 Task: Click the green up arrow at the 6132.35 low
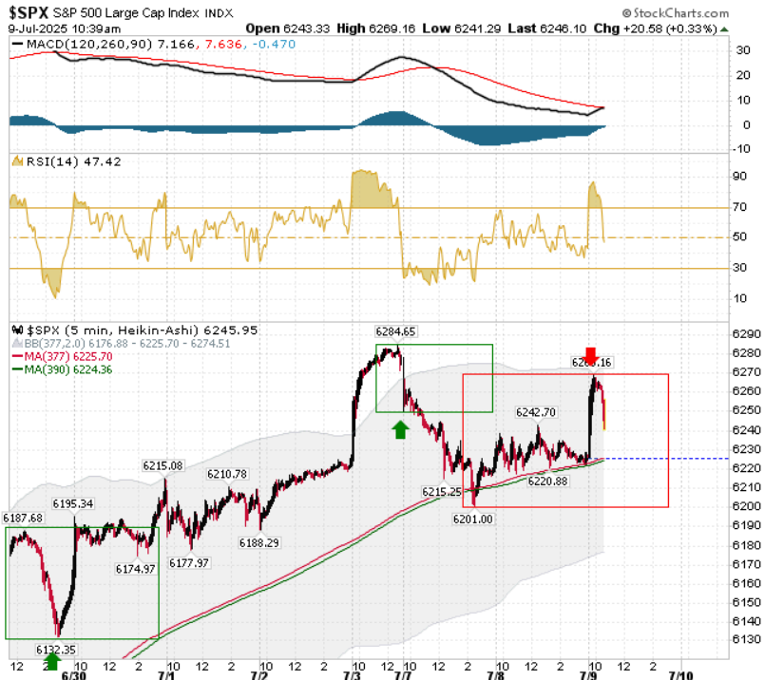[x=52, y=662]
